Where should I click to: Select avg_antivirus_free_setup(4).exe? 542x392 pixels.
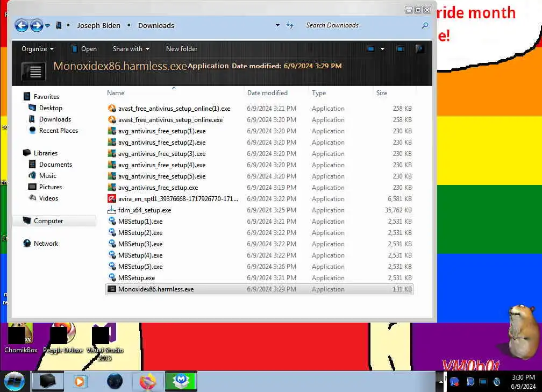(x=162, y=165)
